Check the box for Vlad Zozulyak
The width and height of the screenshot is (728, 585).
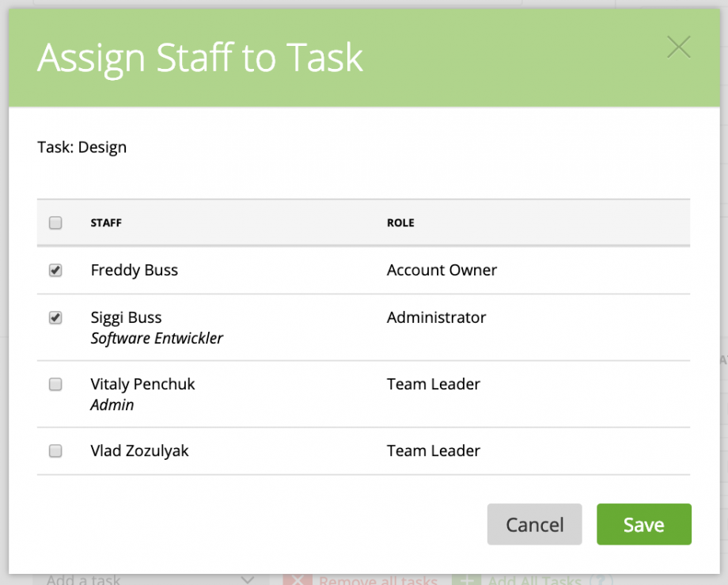tap(55, 450)
